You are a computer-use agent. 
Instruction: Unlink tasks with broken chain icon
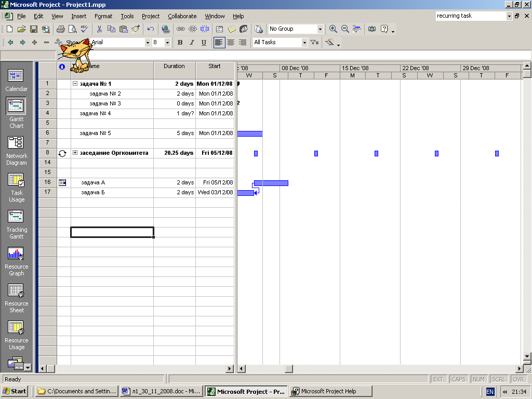point(192,29)
